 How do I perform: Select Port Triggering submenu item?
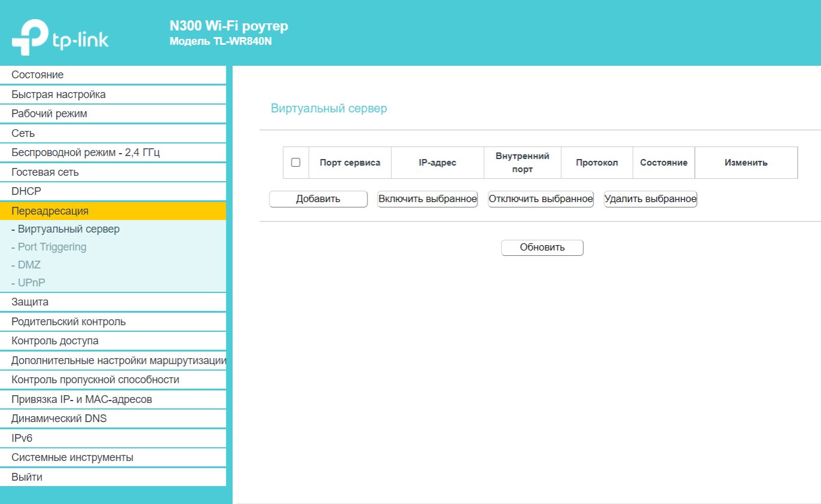[x=51, y=247]
